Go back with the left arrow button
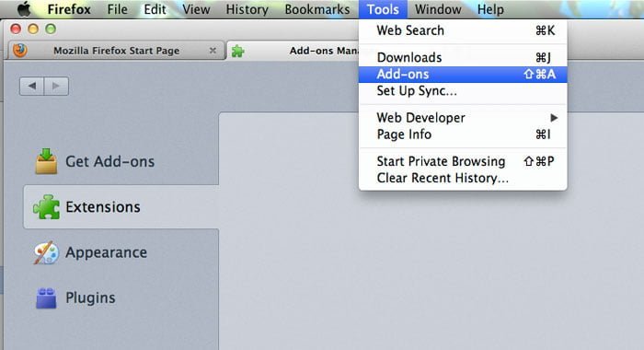Screen dimensions: 644x350 31,86
